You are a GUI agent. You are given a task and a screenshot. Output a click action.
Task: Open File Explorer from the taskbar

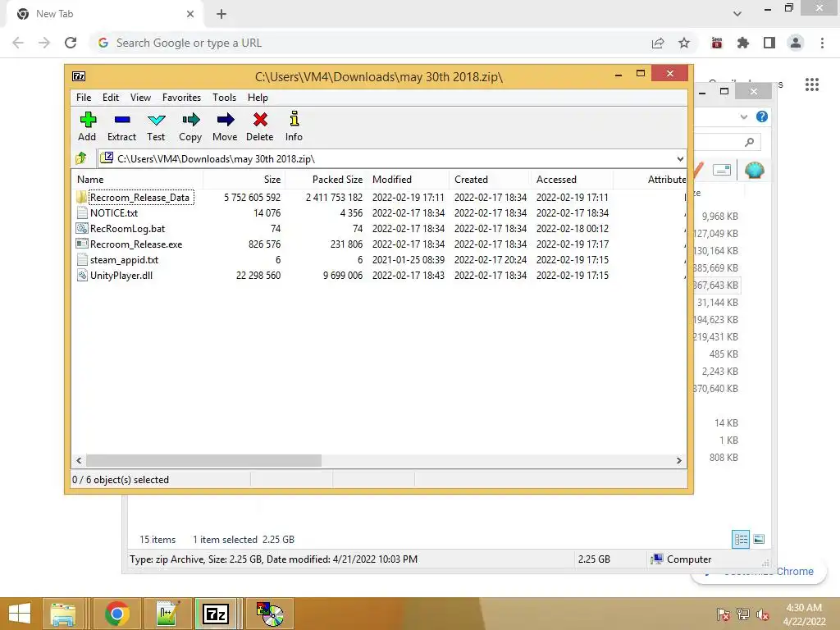[x=63, y=614]
